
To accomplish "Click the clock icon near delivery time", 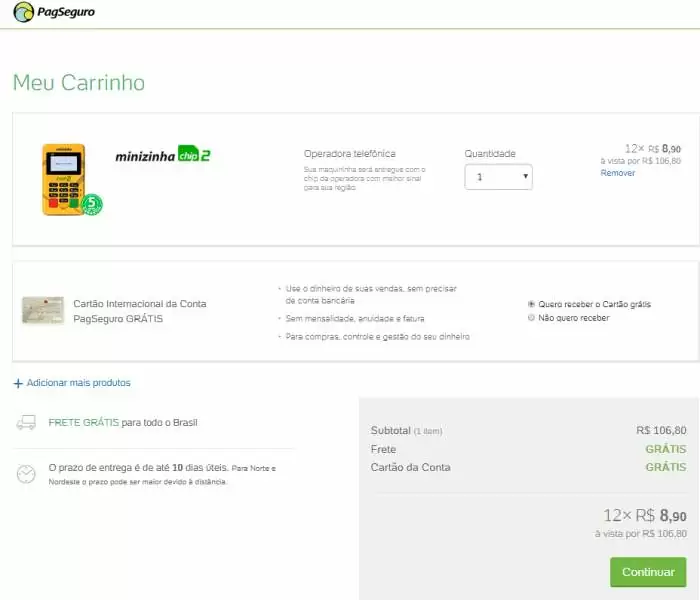I will (26, 474).
